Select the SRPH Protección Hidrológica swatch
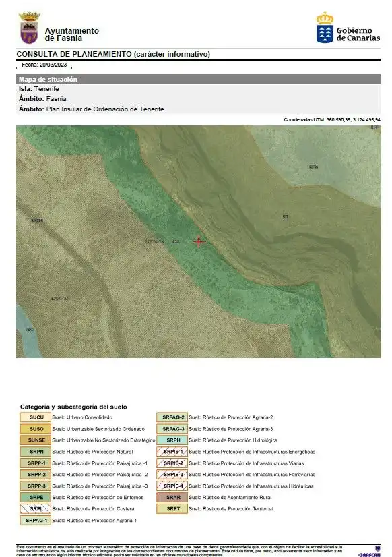The width and height of the screenshot is (392, 557). click(x=172, y=440)
